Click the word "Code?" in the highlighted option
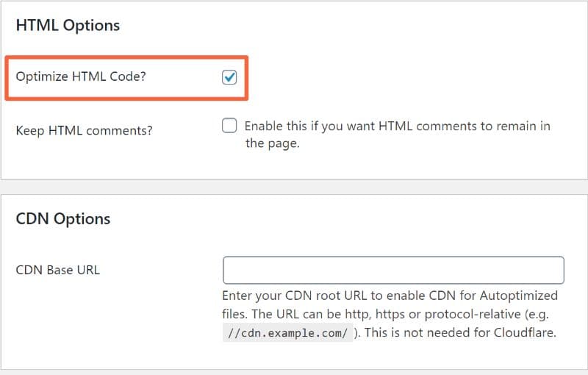This screenshot has width=588, height=375. pos(129,77)
